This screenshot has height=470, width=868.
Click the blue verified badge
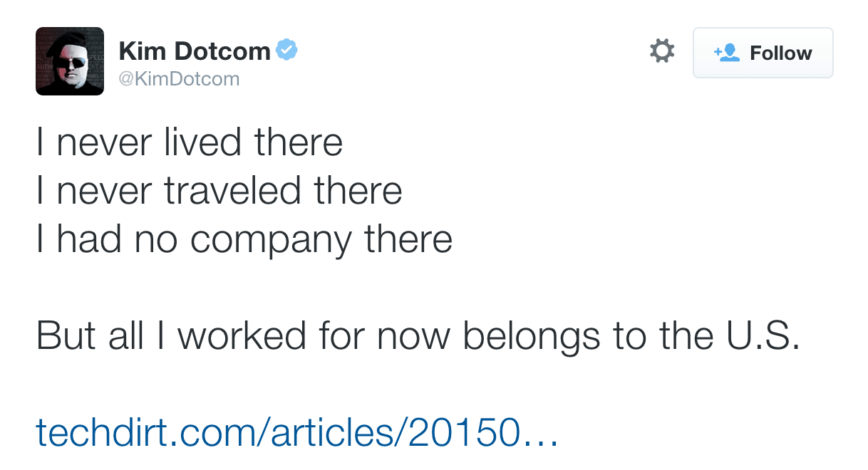tap(286, 51)
